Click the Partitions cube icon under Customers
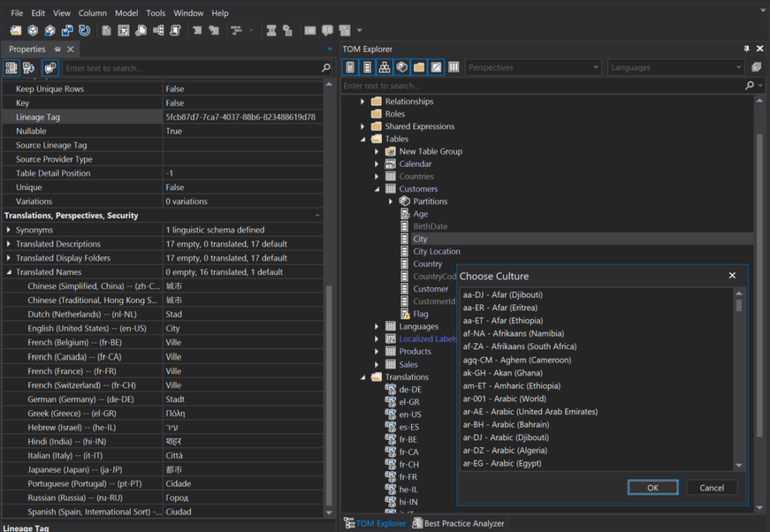 404,201
